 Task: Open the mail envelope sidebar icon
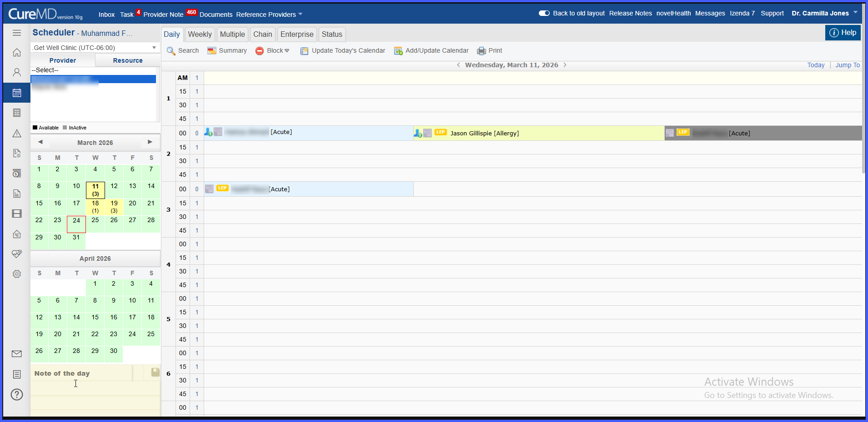point(17,354)
